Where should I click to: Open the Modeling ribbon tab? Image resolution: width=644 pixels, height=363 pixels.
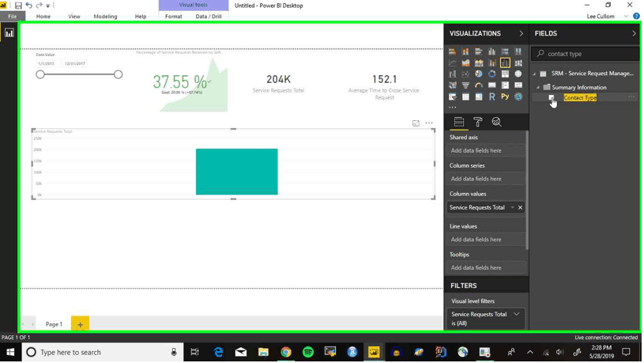click(x=106, y=17)
